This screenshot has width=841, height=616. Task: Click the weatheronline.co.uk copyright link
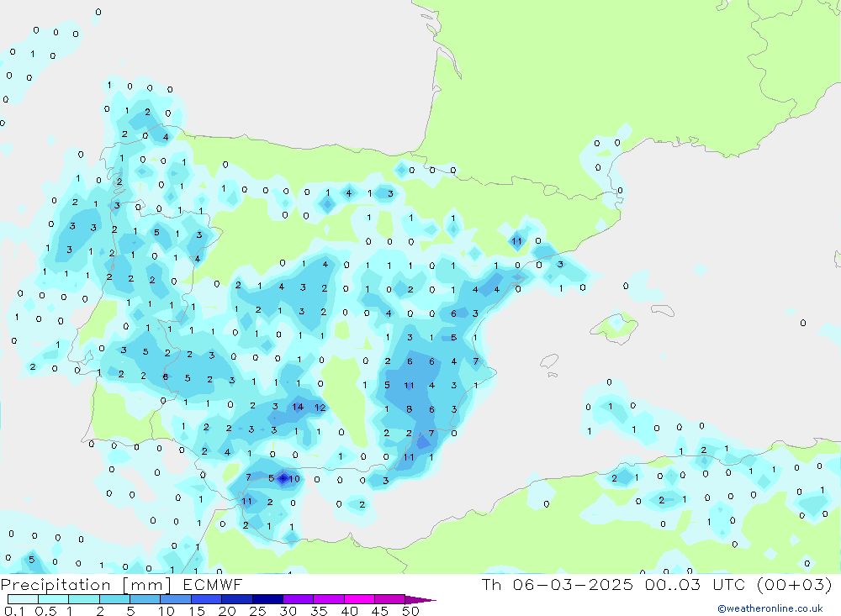point(770,608)
